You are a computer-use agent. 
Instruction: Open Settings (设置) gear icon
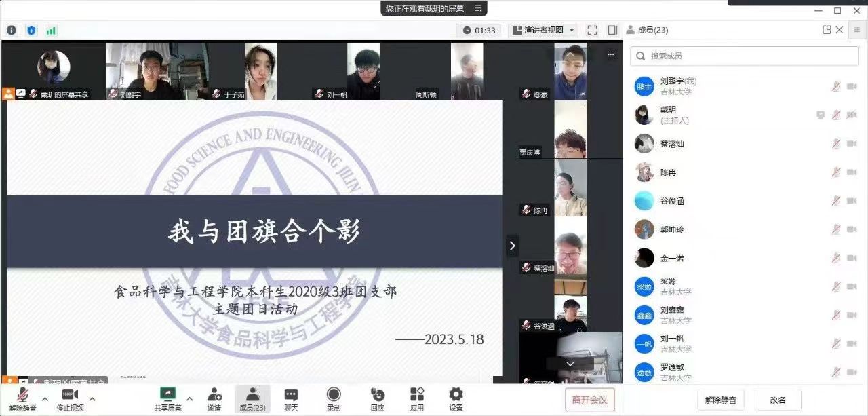(456, 395)
